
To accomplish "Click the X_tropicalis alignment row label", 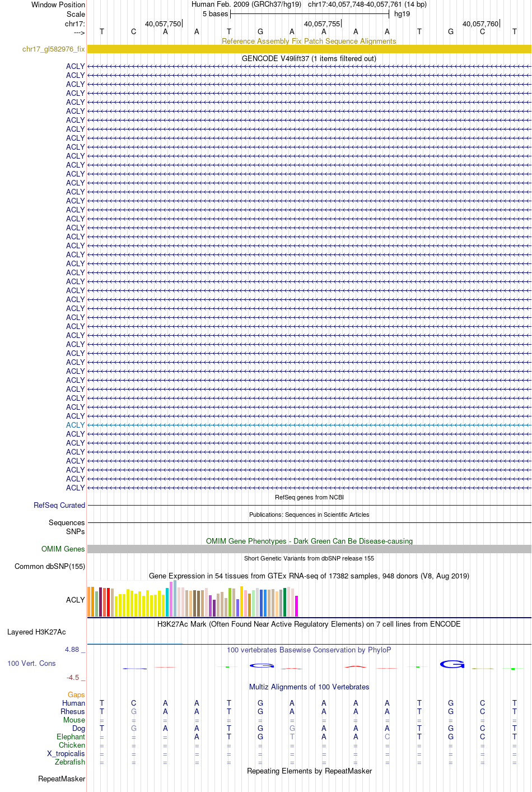I will click(66, 753).
